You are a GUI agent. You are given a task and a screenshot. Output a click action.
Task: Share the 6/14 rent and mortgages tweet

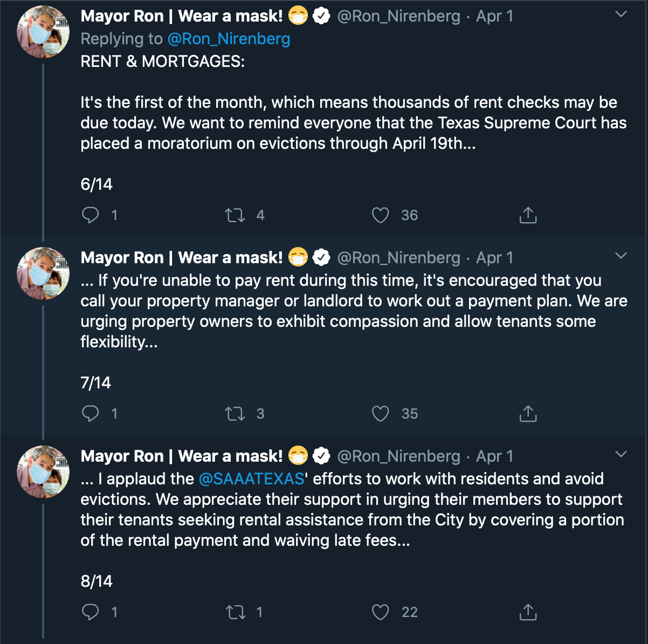tap(528, 215)
